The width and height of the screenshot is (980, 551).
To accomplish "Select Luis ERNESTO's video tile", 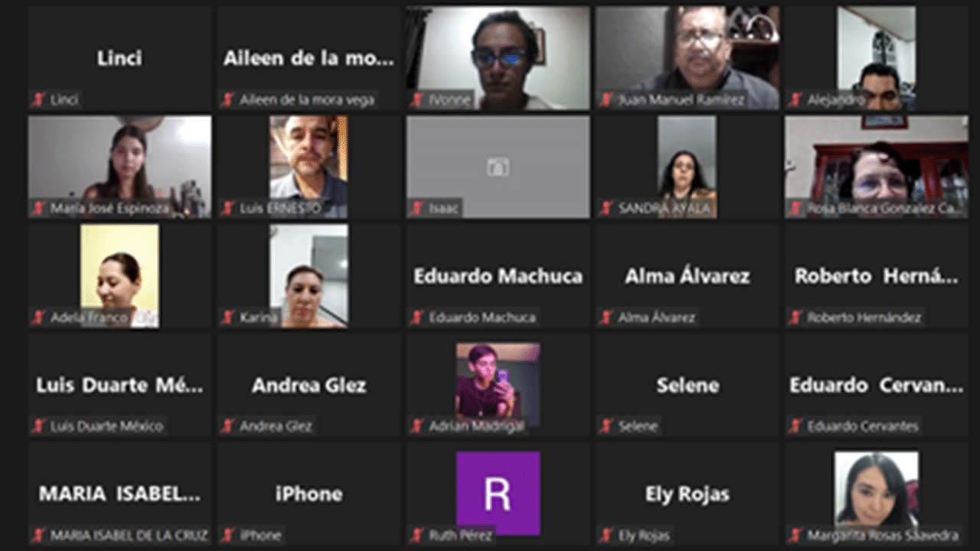I will point(309,167).
